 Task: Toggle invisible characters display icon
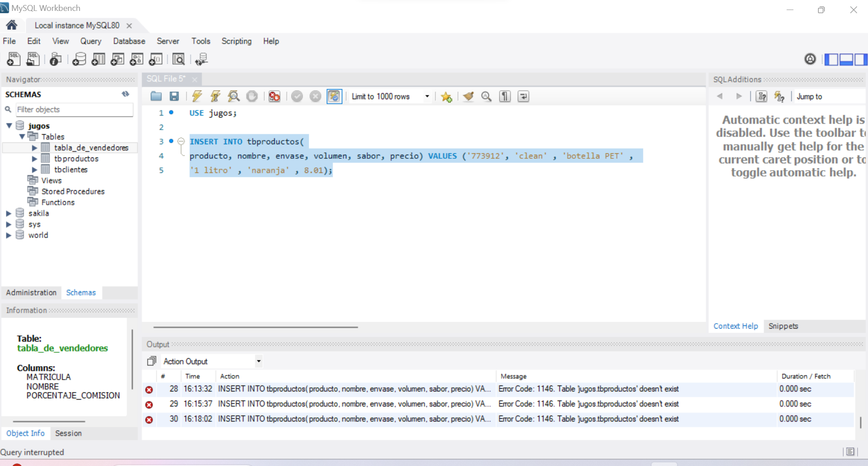click(x=505, y=96)
